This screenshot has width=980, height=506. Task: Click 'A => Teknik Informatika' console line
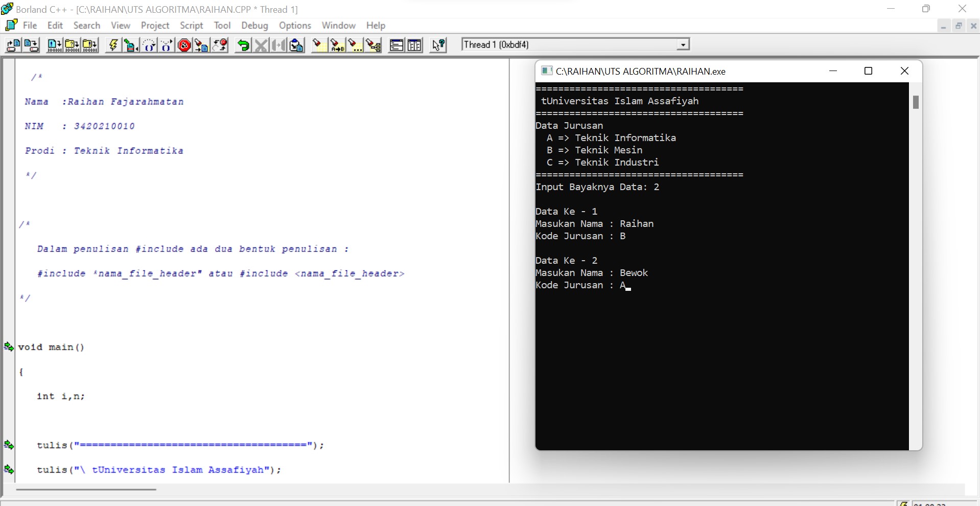click(x=611, y=138)
